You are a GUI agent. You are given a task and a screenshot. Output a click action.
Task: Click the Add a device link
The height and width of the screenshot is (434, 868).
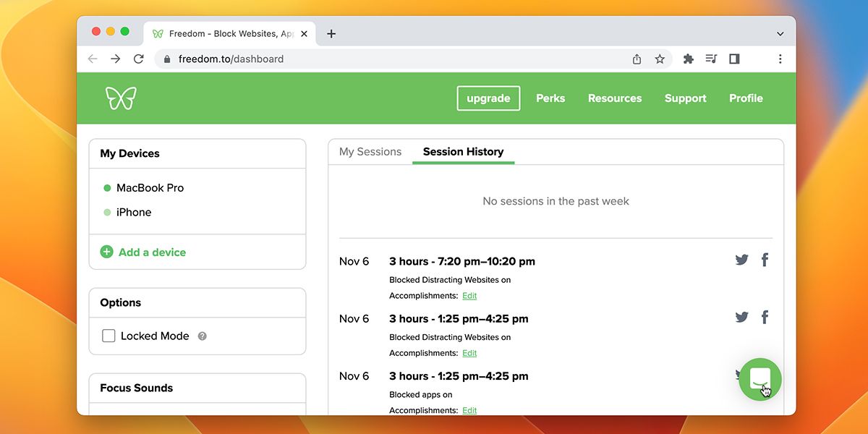tap(152, 252)
